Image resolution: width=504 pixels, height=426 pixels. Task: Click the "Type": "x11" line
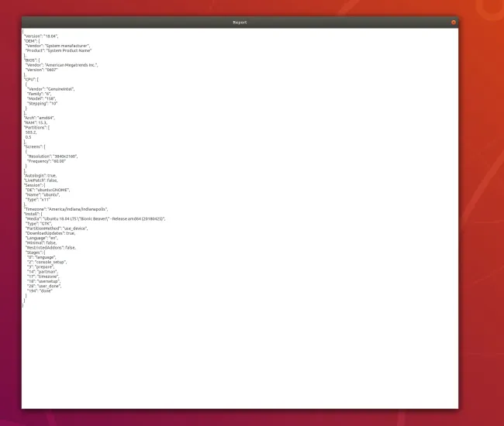38,200
